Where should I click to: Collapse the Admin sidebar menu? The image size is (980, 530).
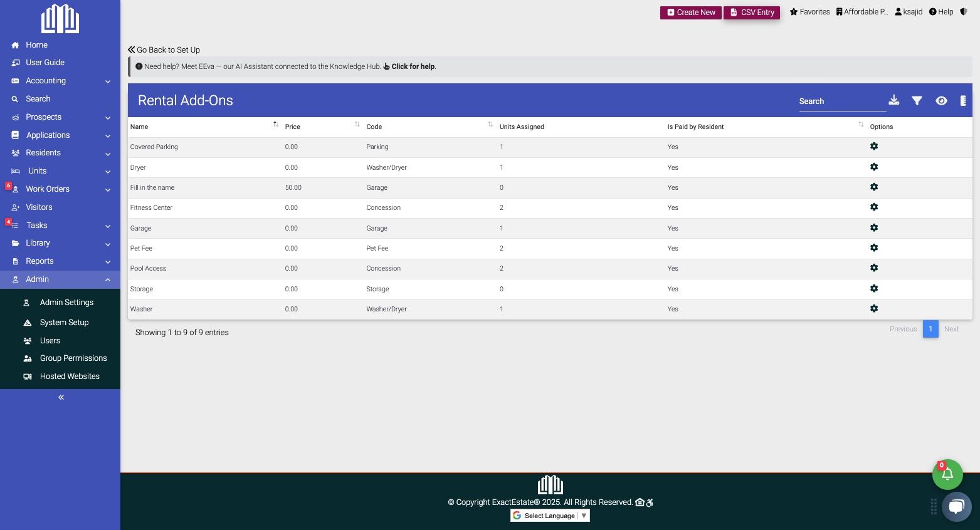pos(60,279)
